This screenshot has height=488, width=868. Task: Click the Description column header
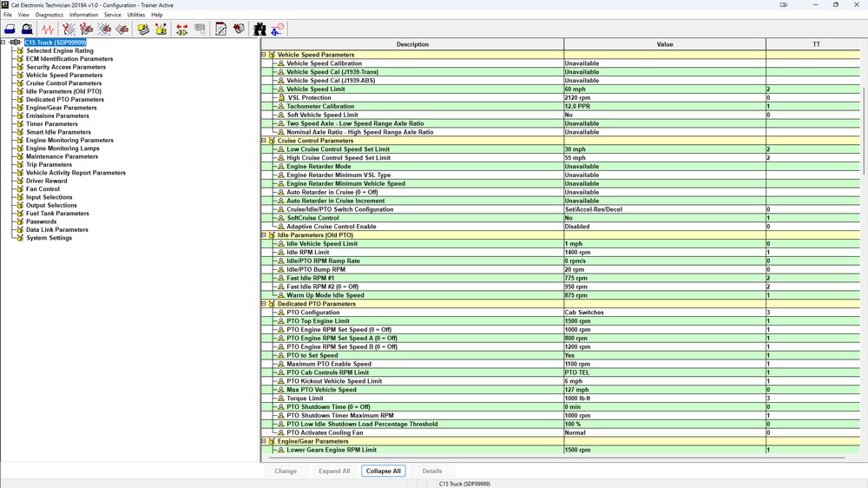(x=412, y=44)
